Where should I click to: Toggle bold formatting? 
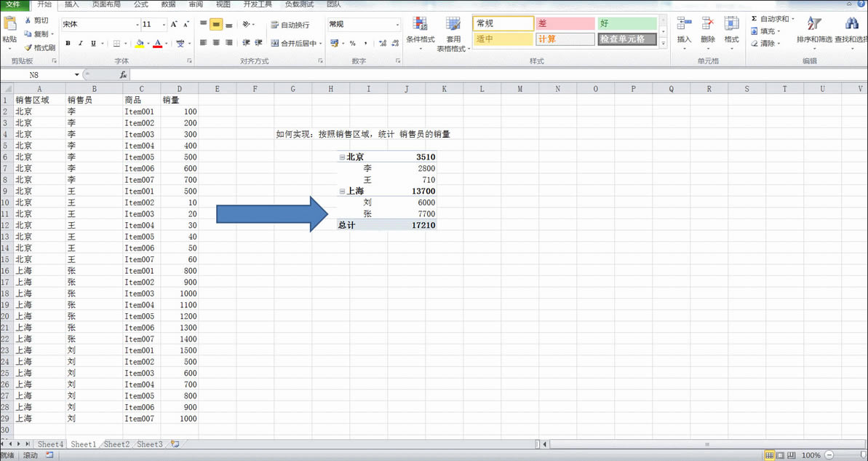pos(68,43)
